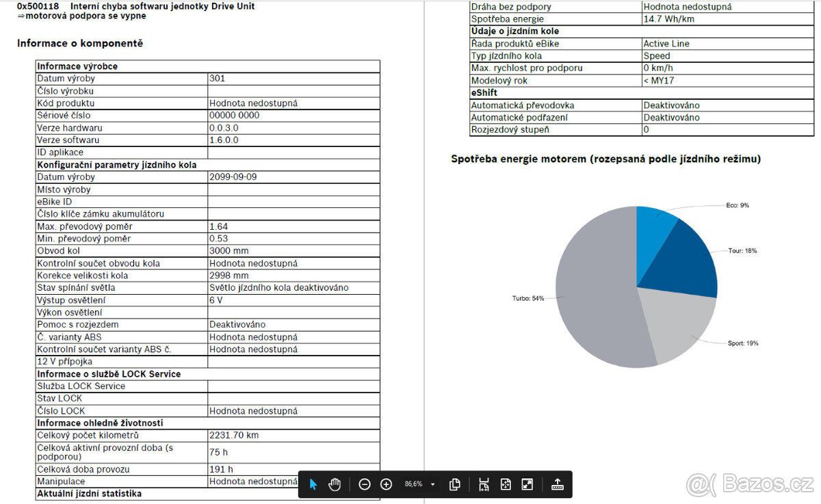Open the page view copy icon
Screen dimensions: 821x504
click(x=454, y=484)
